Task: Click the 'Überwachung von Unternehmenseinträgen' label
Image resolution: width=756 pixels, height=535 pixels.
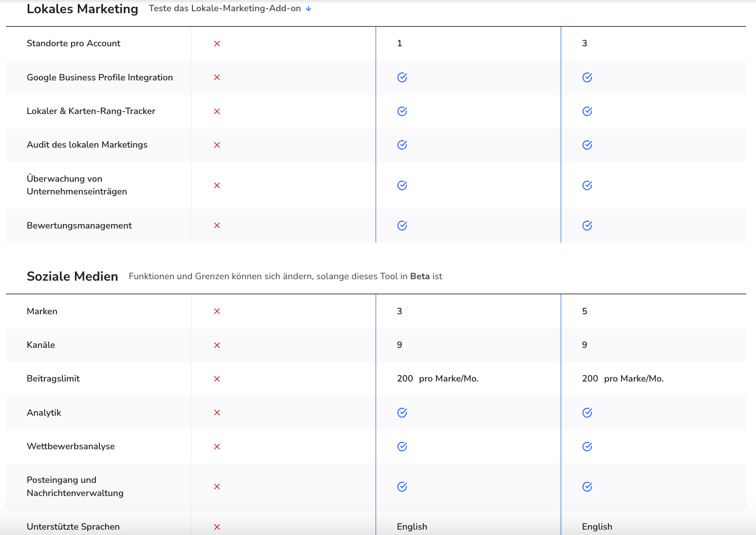Action: [x=77, y=185]
